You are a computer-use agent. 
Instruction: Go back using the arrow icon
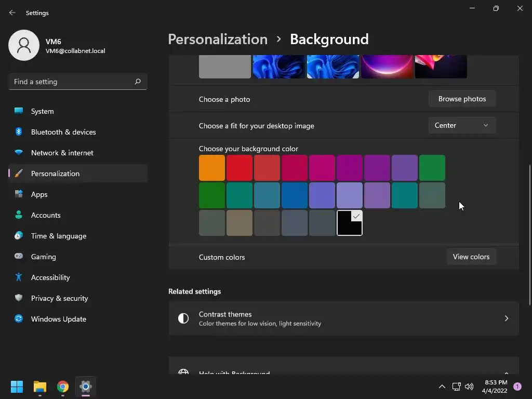[x=12, y=12]
